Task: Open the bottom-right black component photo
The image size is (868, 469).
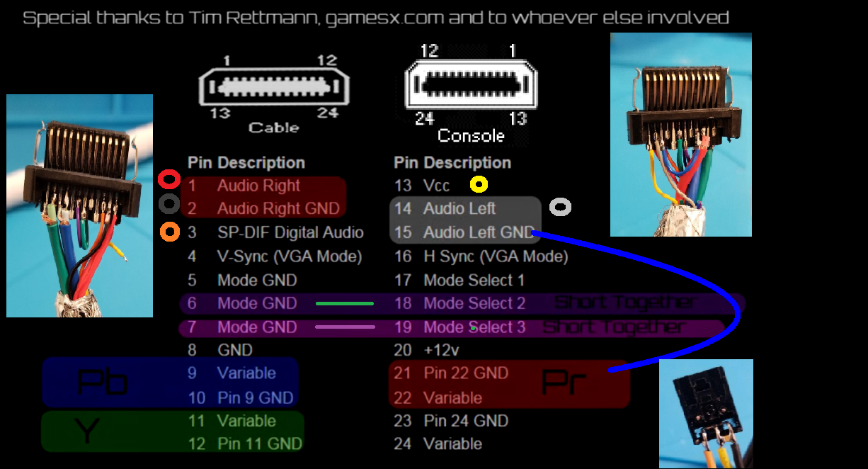Action: click(706, 413)
